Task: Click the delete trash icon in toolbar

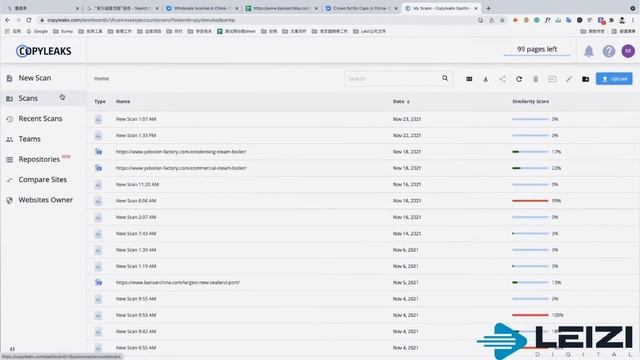Action: [536, 79]
